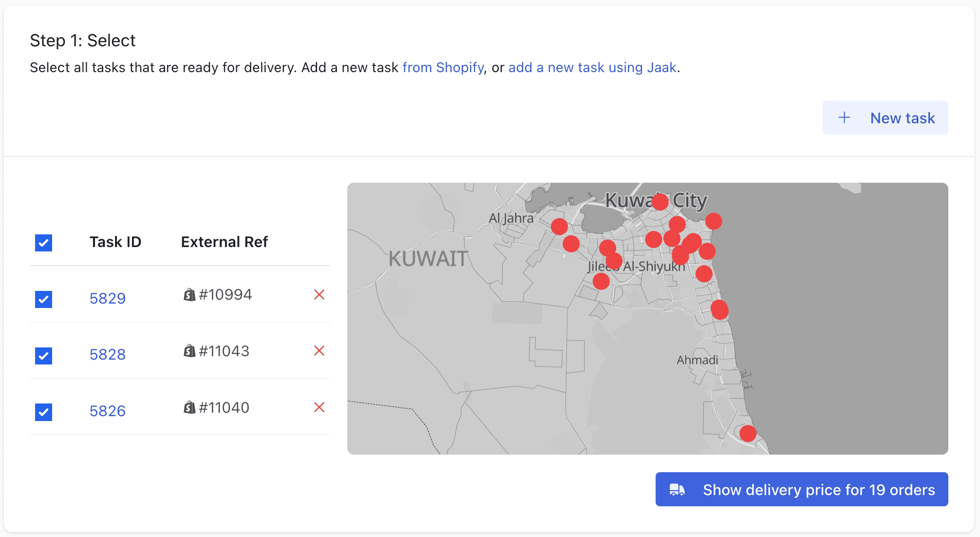Click Shopify bag icon next to #10994
980x537 pixels.
click(x=189, y=295)
